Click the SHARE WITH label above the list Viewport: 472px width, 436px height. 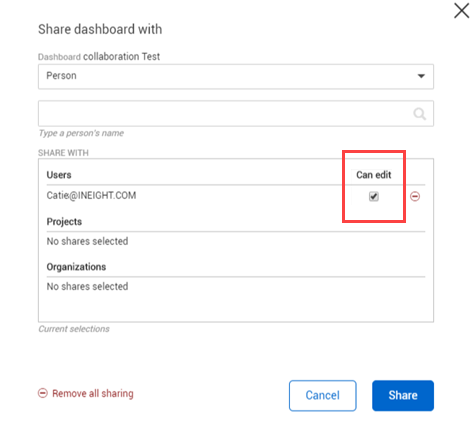pyautogui.click(x=63, y=153)
